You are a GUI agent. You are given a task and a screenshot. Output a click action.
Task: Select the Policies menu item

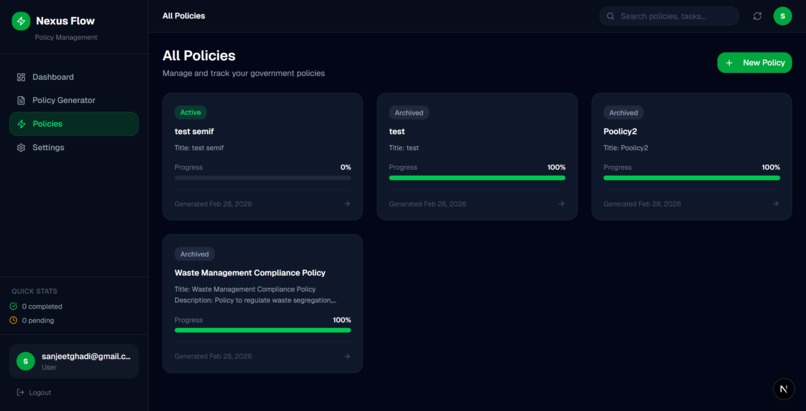[x=74, y=124]
